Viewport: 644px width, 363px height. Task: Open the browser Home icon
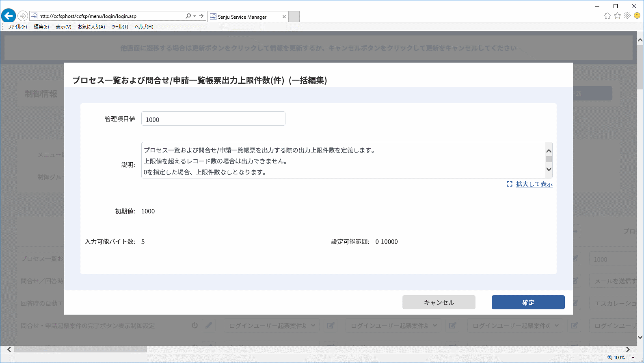607,16
